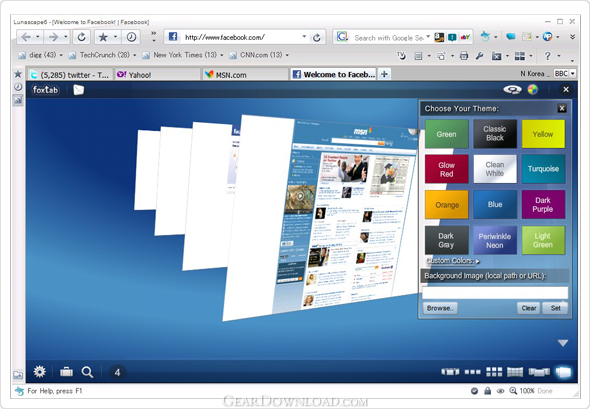Click the background image path field
This screenshot has height=409, width=590.
495,292
